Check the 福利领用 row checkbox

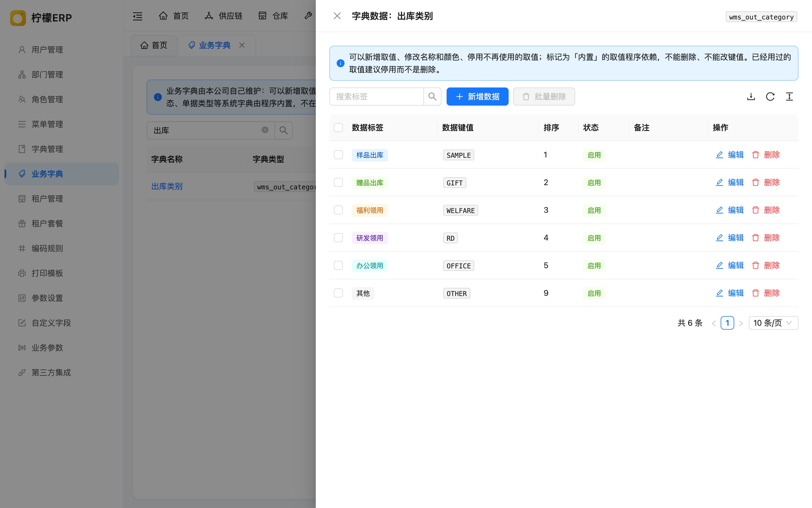pos(338,210)
